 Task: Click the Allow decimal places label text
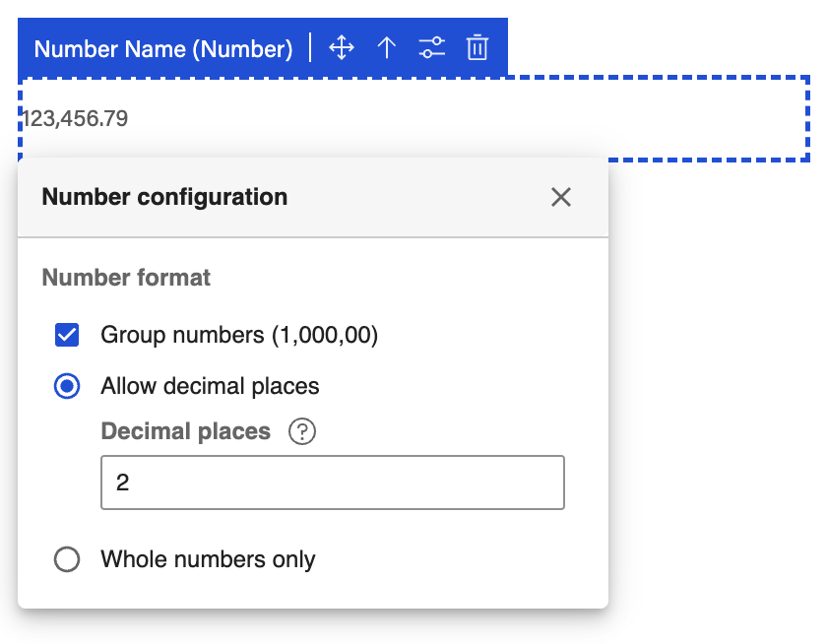(x=210, y=386)
